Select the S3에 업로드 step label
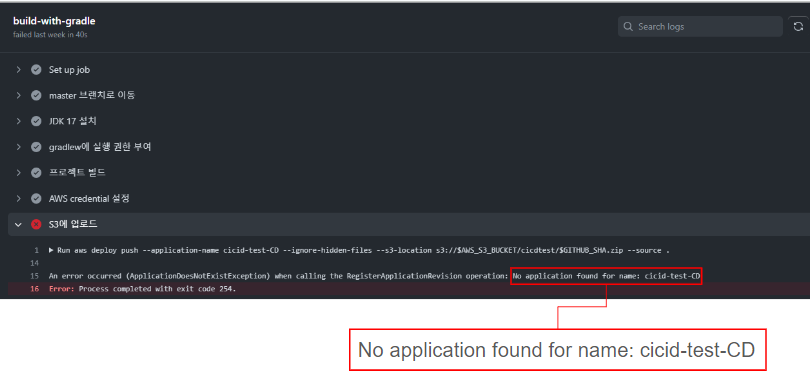Image resolution: width=810 pixels, height=383 pixels. pyautogui.click(x=73, y=224)
